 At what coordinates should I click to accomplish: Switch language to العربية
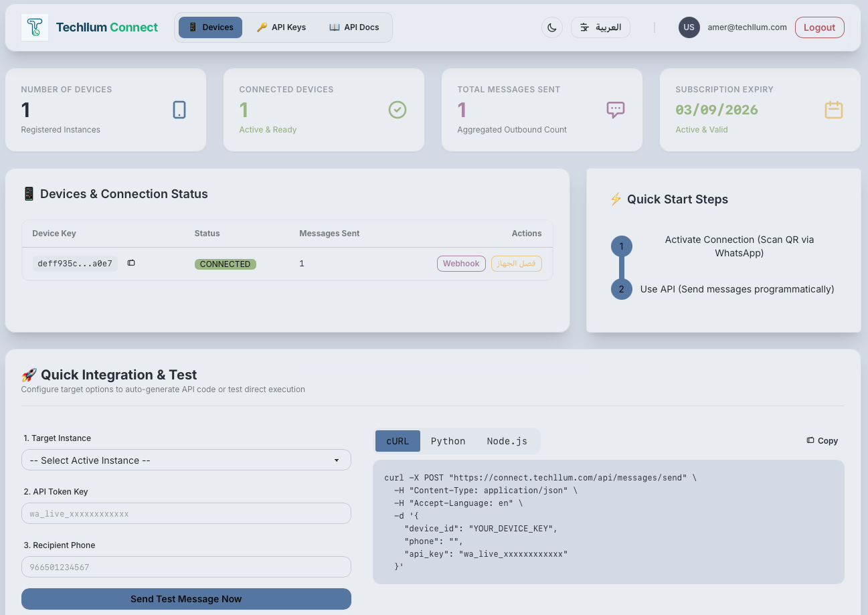pos(600,27)
